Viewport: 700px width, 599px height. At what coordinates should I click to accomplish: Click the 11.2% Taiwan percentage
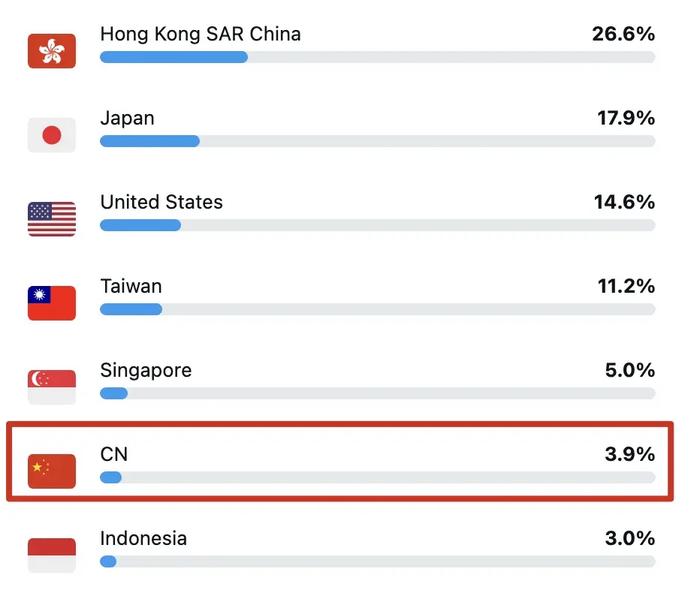click(626, 286)
